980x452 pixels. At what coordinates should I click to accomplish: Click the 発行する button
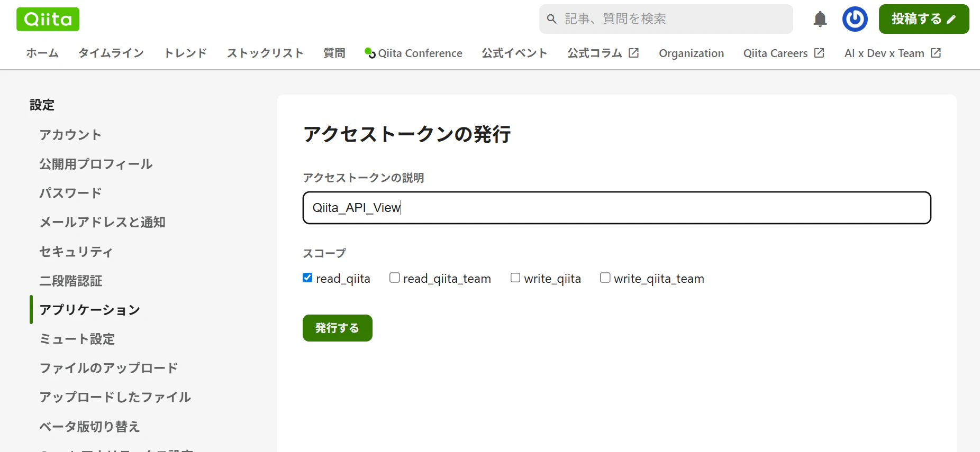click(x=338, y=328)
